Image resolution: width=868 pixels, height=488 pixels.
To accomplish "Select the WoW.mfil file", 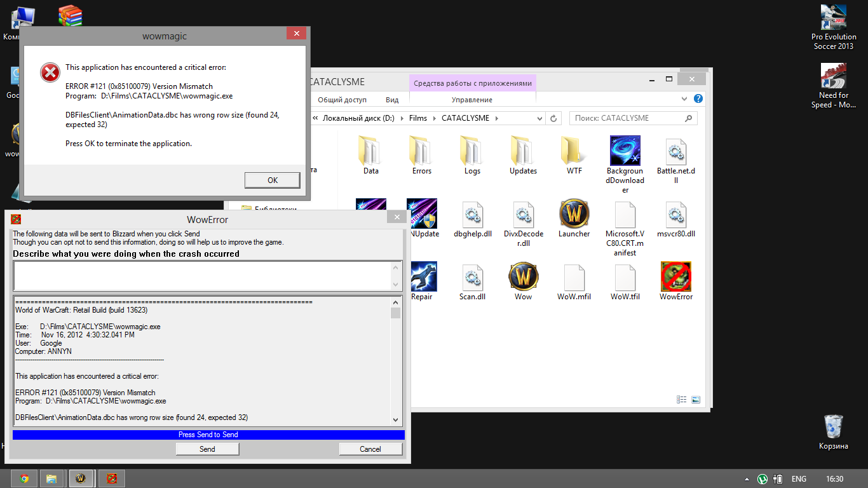I will coord(574,281).
